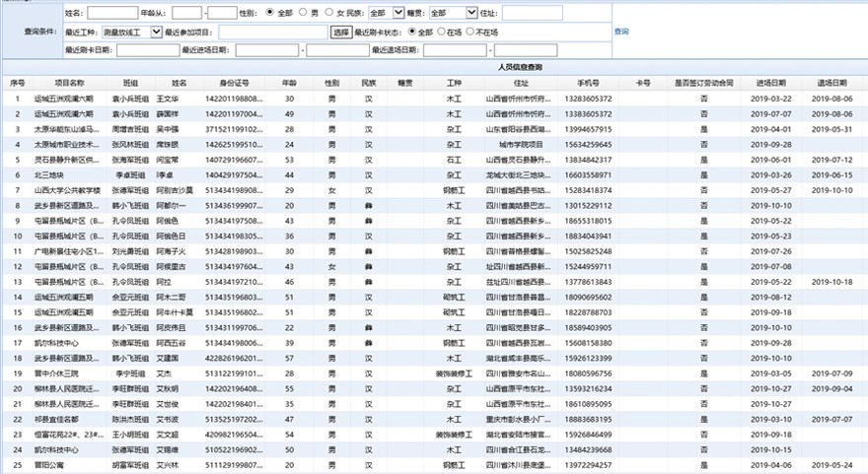
Task: Sort by the 年龄 column header
Action: tap(289, 84)
